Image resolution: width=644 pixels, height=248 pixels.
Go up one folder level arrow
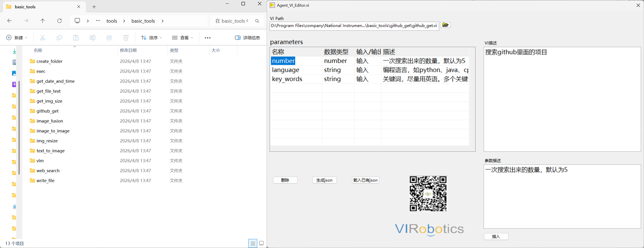[43, 21]
